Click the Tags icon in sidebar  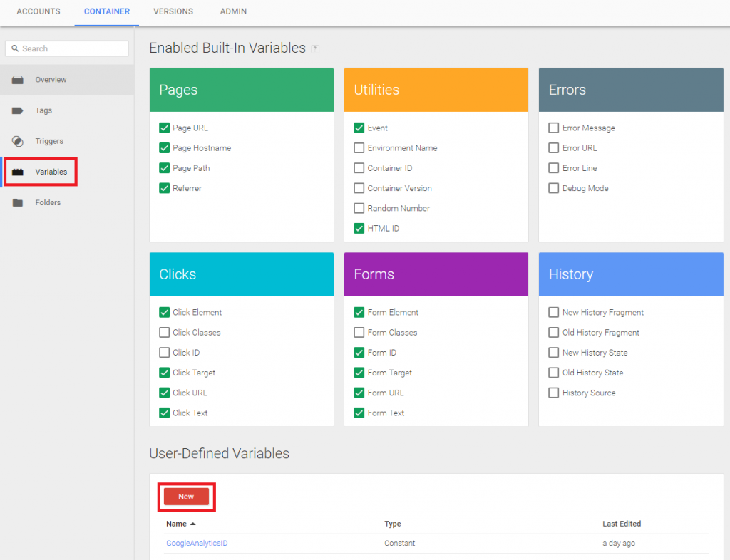point(18,110)
